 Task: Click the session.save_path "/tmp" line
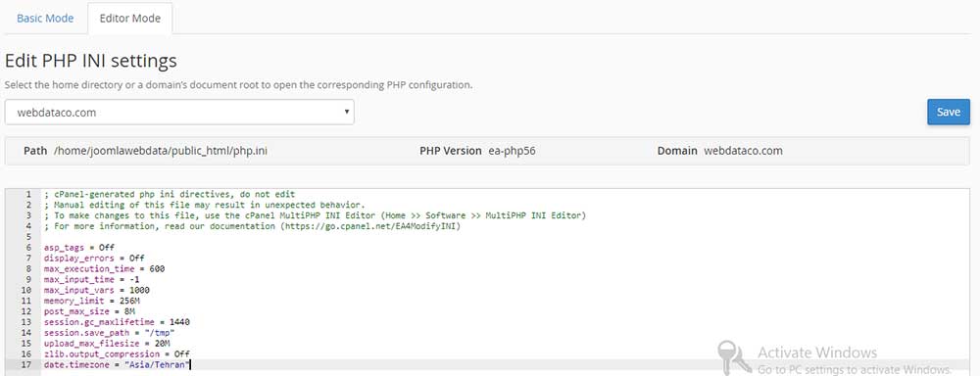click(x=110, y=333)
